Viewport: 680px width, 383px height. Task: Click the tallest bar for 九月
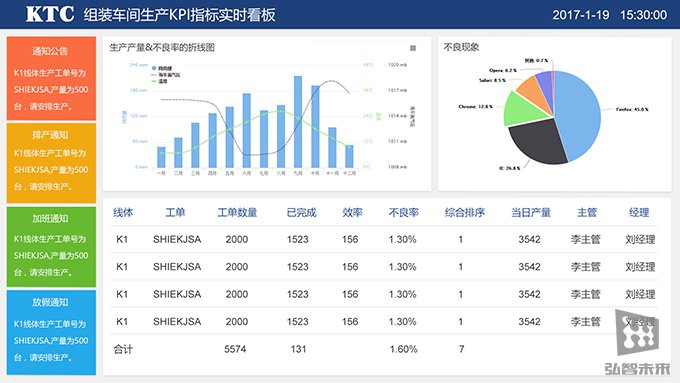(x=298, y=122)
